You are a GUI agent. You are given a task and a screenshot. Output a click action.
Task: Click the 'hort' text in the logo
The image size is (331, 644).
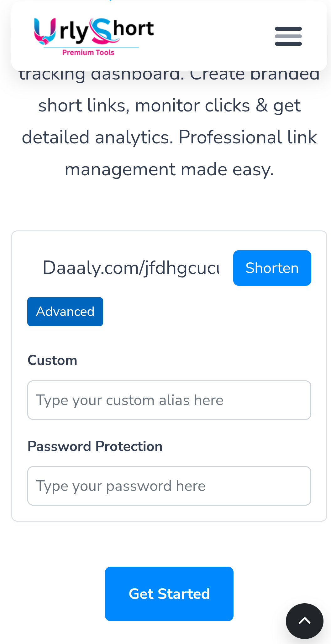[x=134, y=29]
